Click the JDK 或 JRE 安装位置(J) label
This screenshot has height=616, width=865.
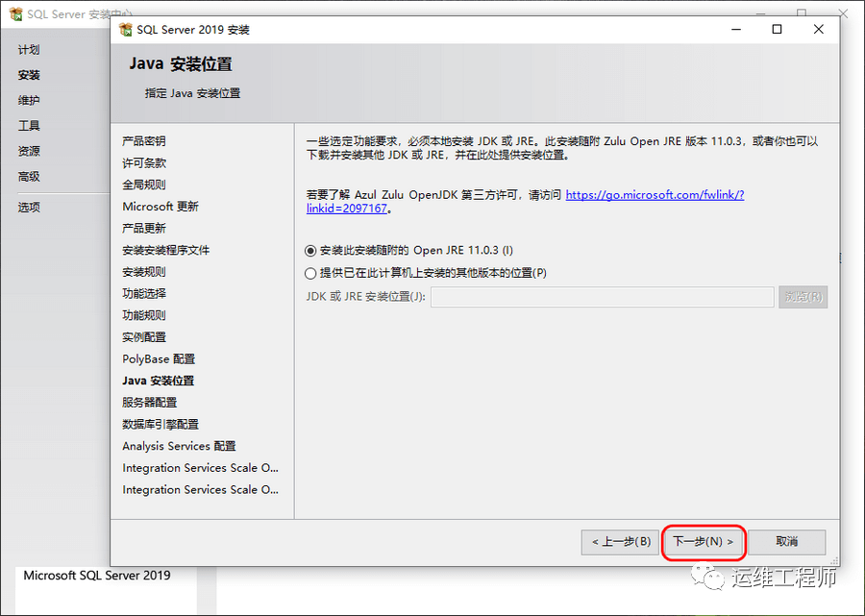[x=366, y=297]
